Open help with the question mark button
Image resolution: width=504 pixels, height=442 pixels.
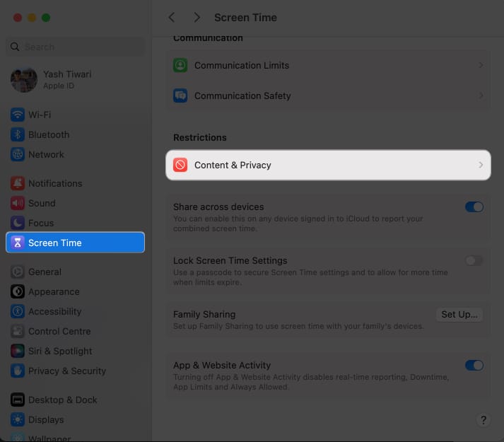pyautogui.click(x=483, y=420)
